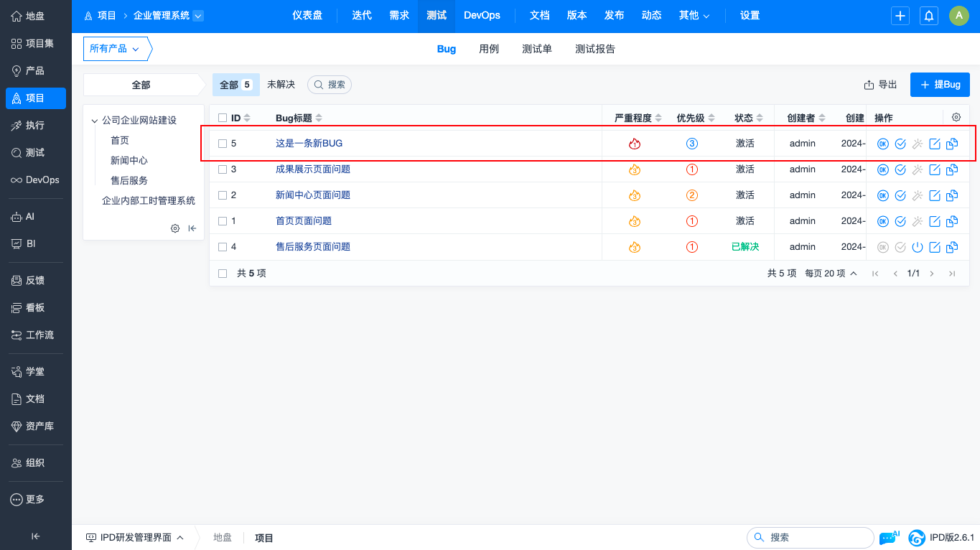Expand the 其他 menu in the top navigation
980x550 pixels.
point(694,16)
